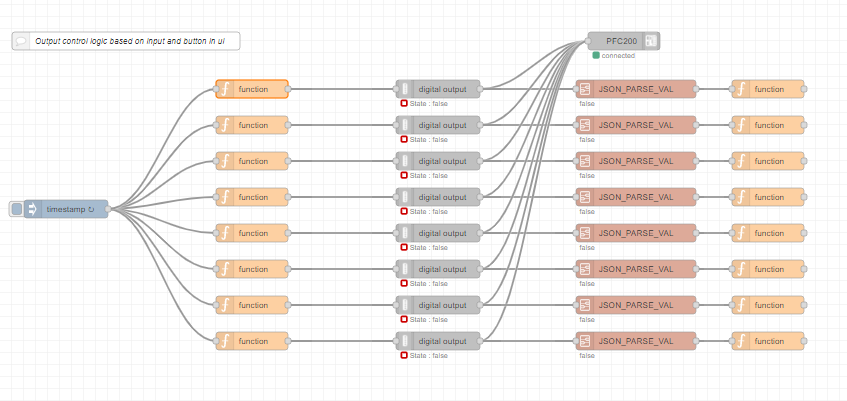Click the f icon of the last row's rightmost function node
The image size is (847, 401).
coord(741,341)
